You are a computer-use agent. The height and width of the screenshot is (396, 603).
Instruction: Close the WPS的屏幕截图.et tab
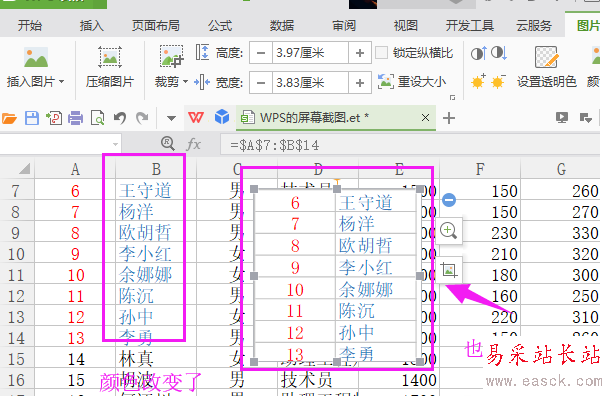(x=425, y=117)
